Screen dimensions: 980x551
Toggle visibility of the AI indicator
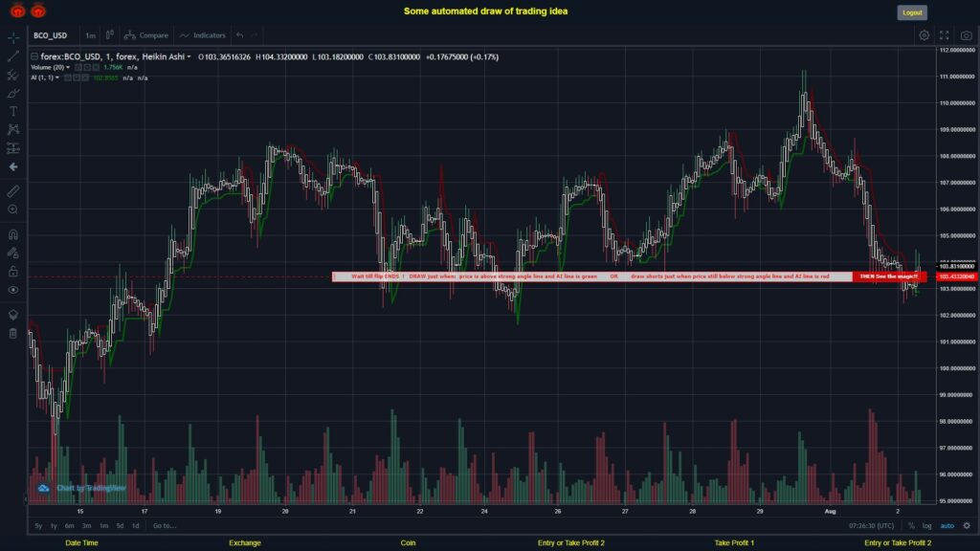pyautogui.click(x=68, y=78)
